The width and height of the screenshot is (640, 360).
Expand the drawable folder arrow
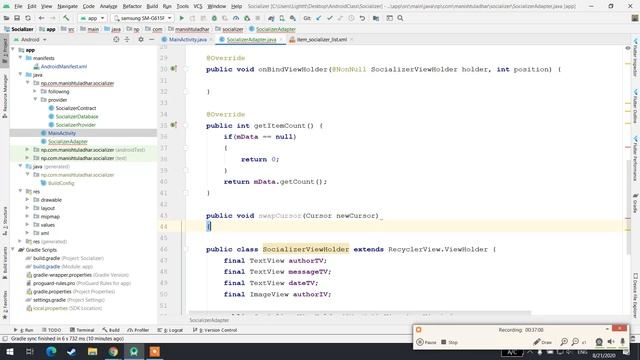point(28,200)
